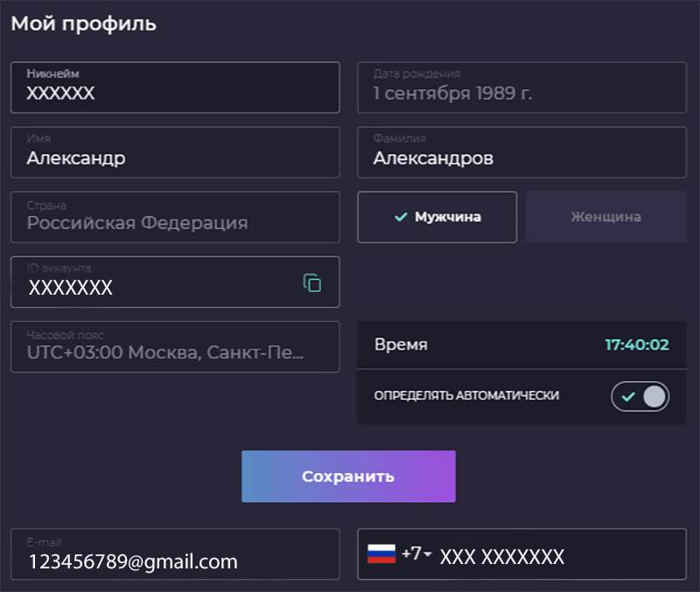The image size is (700, 592).
Task: Click the ID аккаунта field
Action: click(x=157, y=282)
